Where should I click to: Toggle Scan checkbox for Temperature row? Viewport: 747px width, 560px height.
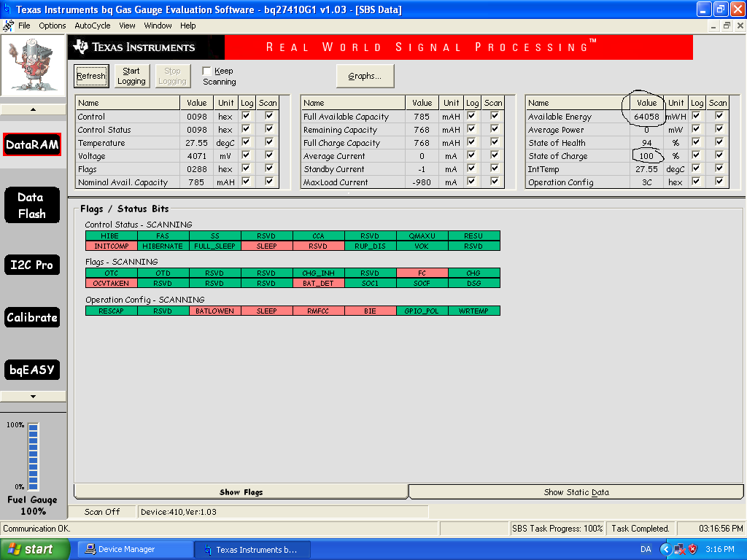(269, 142)
